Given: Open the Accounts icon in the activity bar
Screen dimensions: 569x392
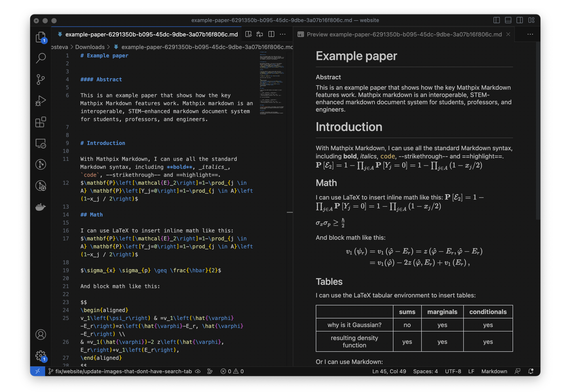Looking at the screenshot, I should point(41,335).
